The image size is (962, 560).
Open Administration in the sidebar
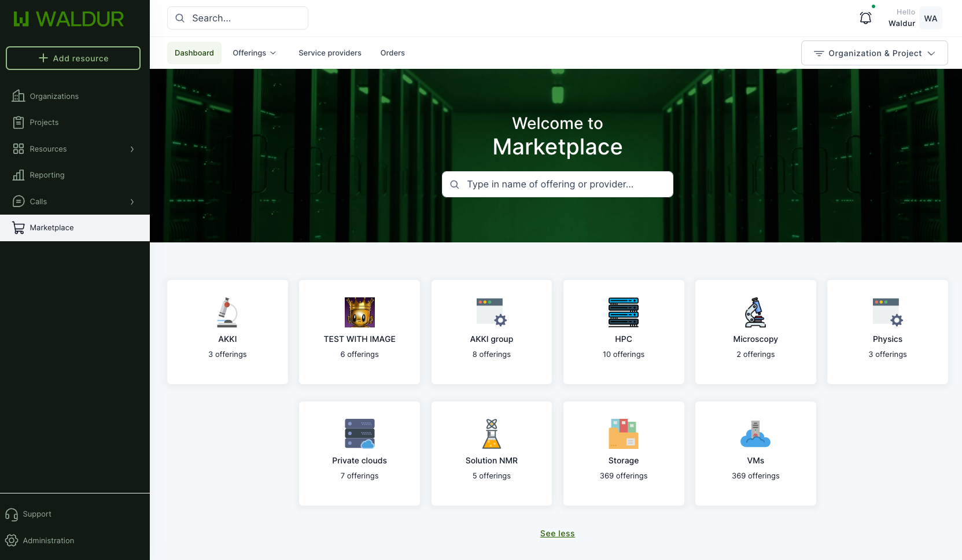49,540
